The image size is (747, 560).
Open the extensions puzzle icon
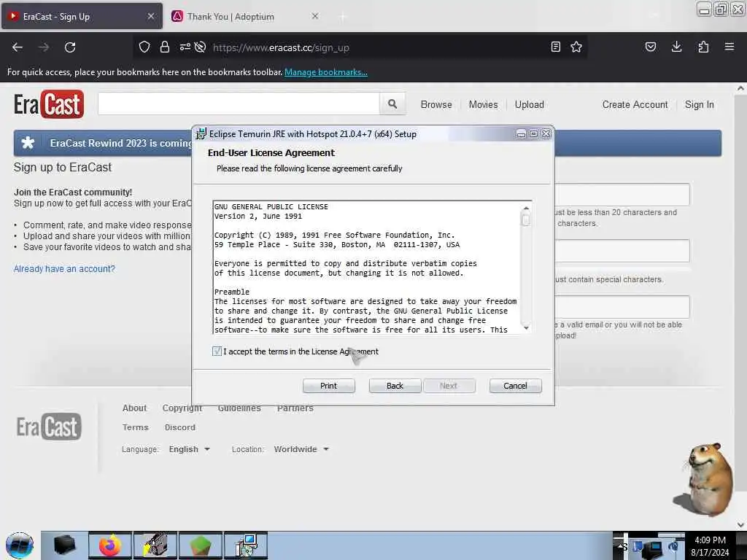(x=703, y=47)
